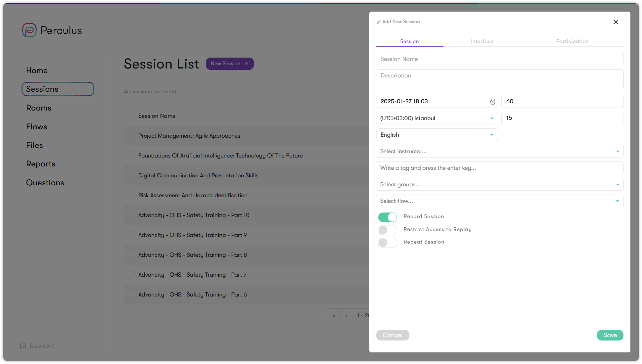
Task: Click the Perculus logo icon
Action: coord(29,30)
